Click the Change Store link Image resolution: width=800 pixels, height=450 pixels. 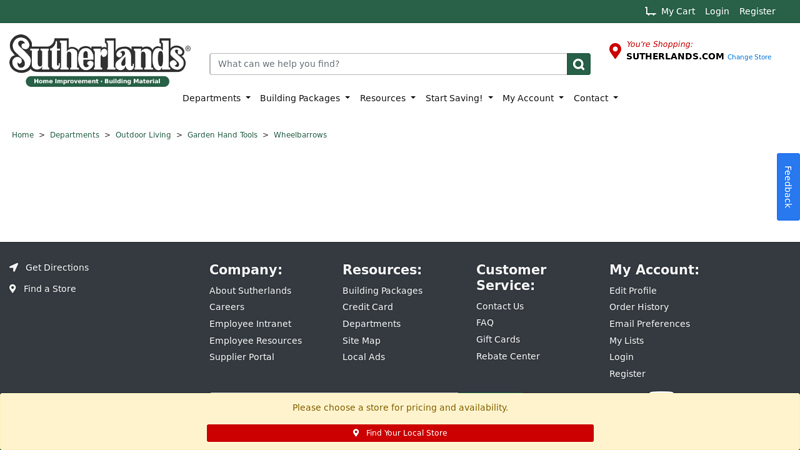click(x=749, y=57)
